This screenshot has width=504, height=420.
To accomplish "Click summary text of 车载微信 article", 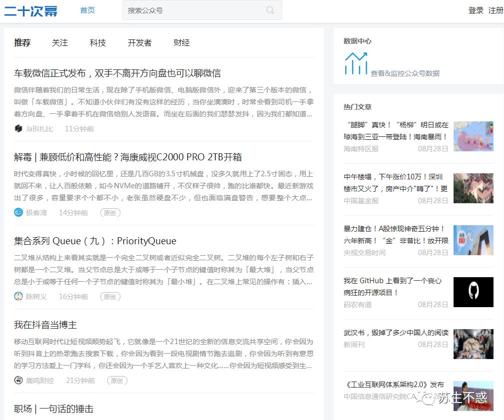I will click(164, 102).
